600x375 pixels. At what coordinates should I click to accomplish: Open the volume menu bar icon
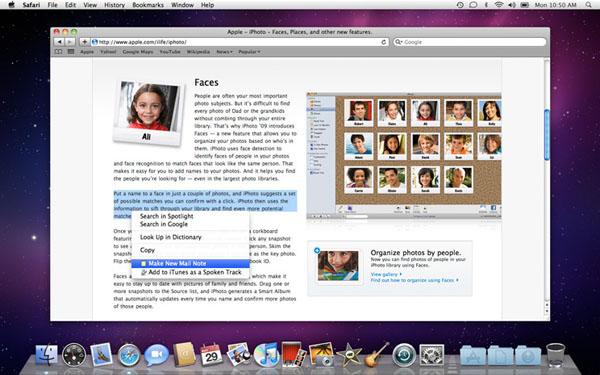512,5
